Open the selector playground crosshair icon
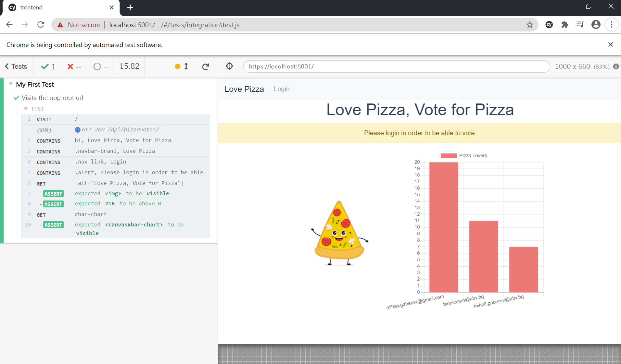 coord(230,66)
